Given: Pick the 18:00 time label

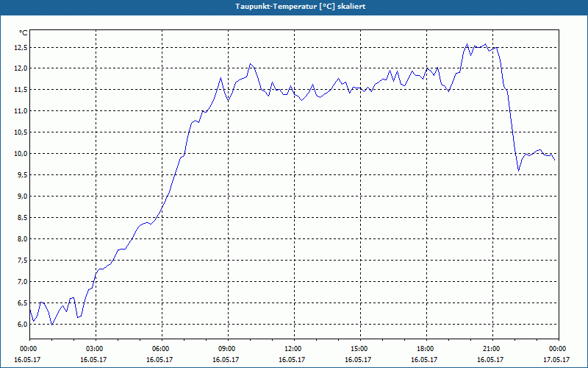Looking at the screenshot, I should 426,349.
